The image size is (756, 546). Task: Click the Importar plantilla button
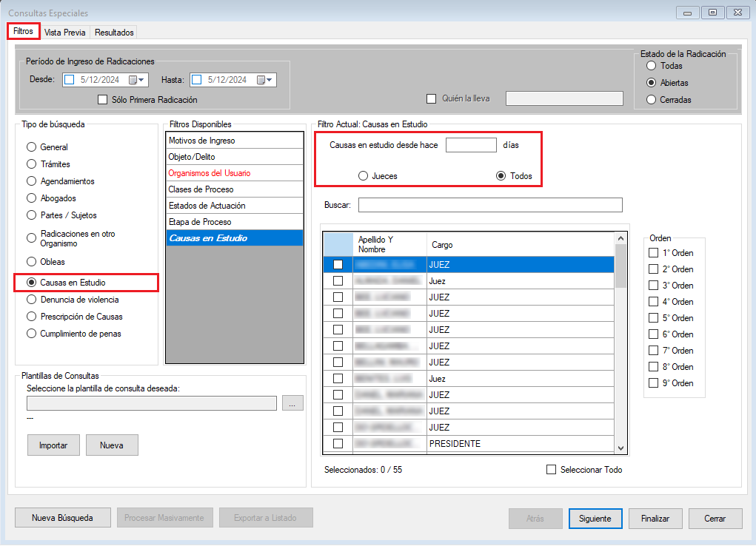coord(53,445)
